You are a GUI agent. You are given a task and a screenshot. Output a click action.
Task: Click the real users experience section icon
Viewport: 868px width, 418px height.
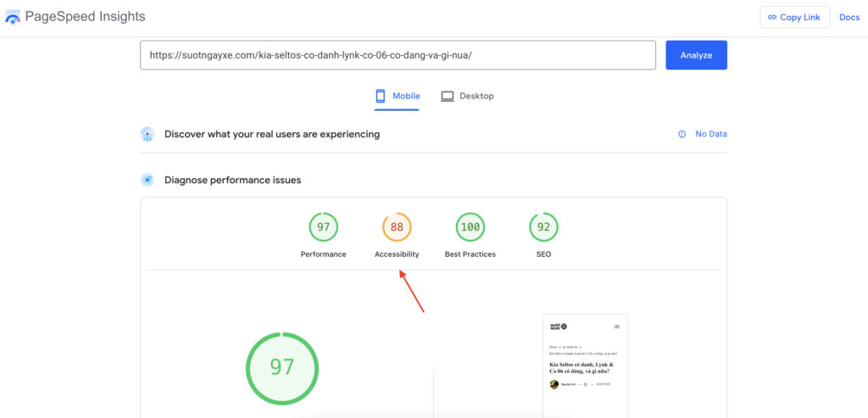pos(147,134)
